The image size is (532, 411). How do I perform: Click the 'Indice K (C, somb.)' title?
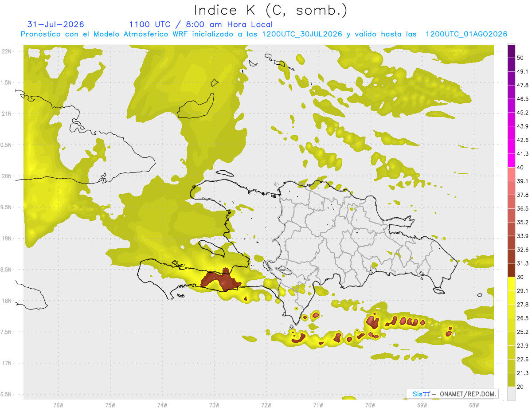[x=270, y=11]
